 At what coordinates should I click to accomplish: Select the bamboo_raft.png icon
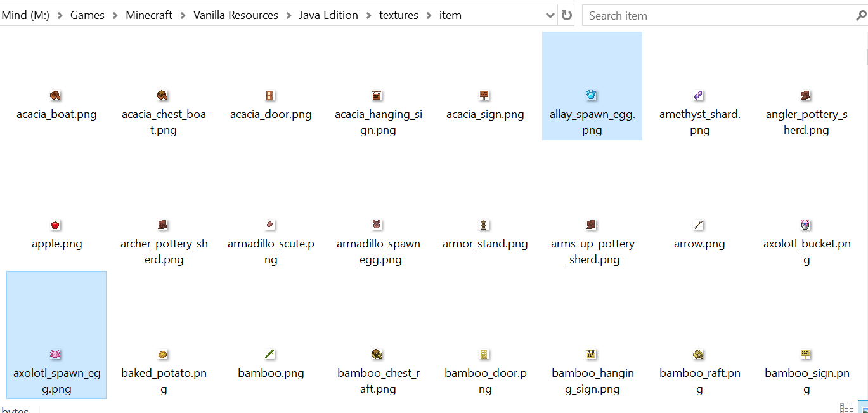(x=699, y=354)
